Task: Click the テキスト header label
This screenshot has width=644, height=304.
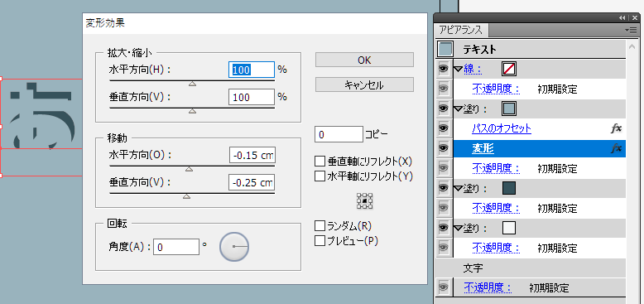Action: tap(480, 50)
